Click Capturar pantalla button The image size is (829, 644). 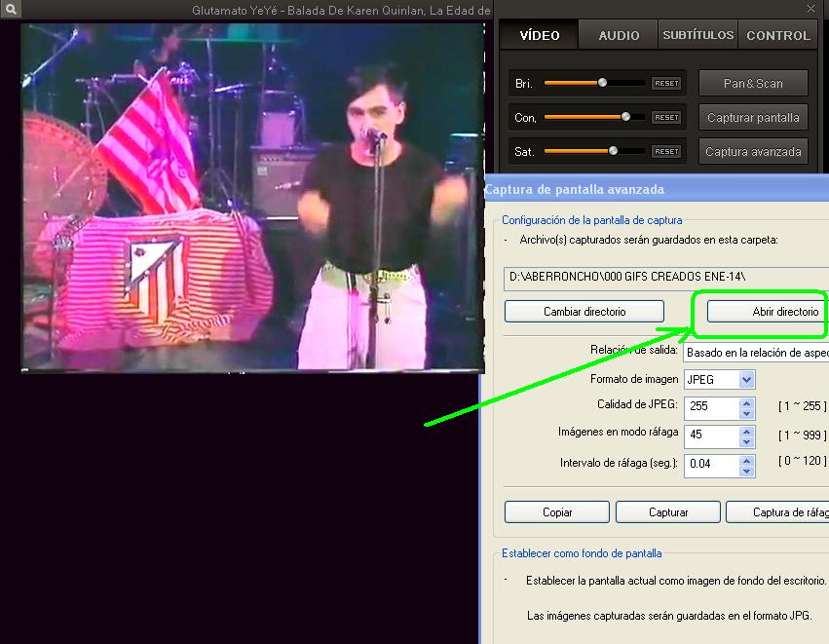click(x=753, y=117)
